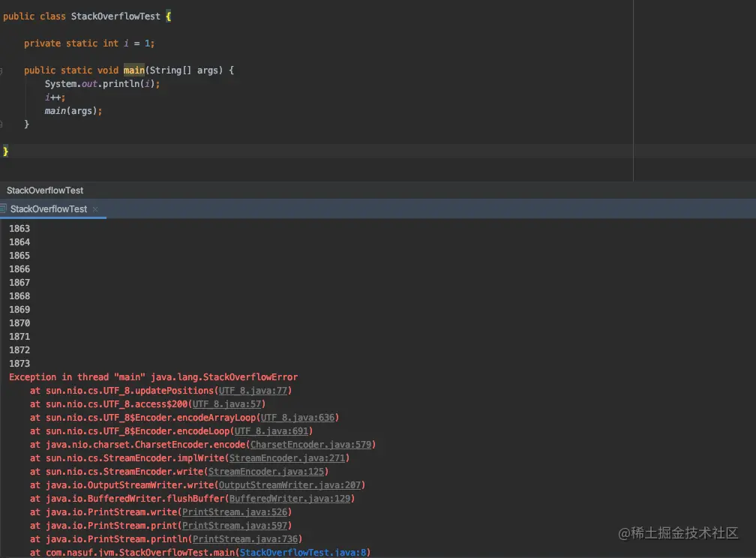Screen dimensions: 756x558
Task: Click the 'Exception in thread "main"' error line
Action: coord(153,377)
